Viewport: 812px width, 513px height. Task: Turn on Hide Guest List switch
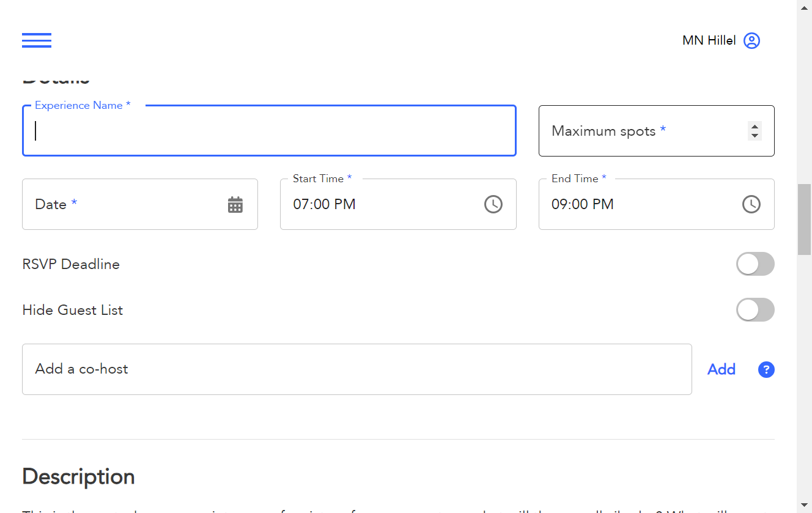pos(755,310)
